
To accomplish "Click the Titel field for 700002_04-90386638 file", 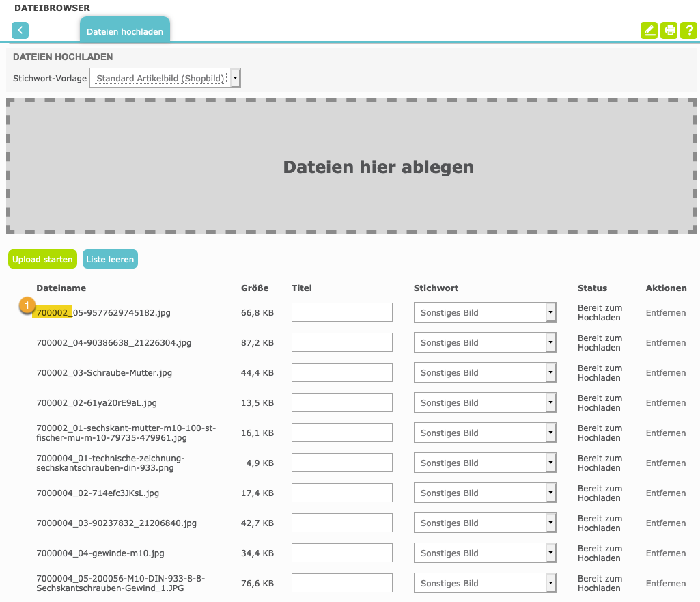I will click(x=341, y=343).
